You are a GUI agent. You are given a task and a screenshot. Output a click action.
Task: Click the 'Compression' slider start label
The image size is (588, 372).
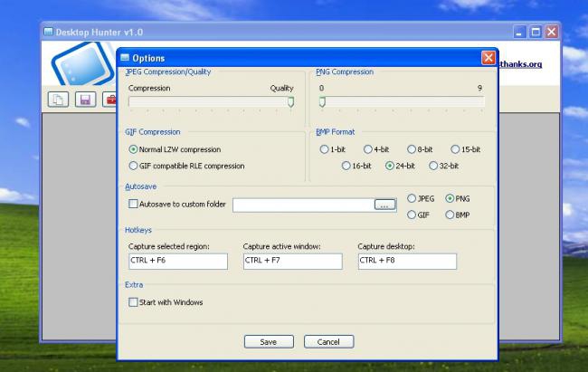coord(149,88)
